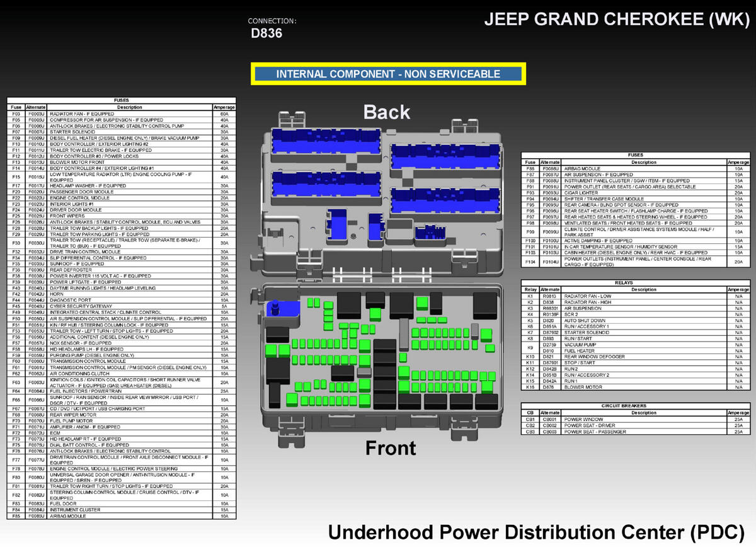Screen dimensions: 756x547
Task: Click the 'CONNECTION:' label
Action: 272,21
